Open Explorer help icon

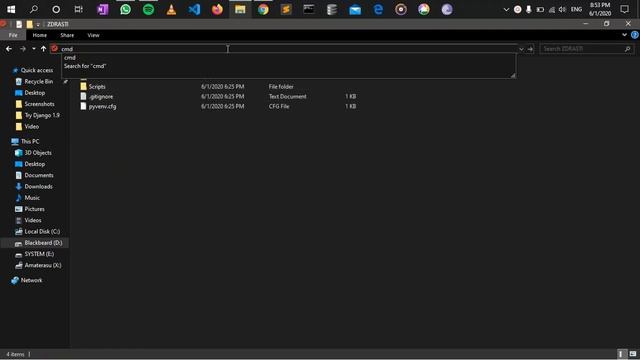635,35
